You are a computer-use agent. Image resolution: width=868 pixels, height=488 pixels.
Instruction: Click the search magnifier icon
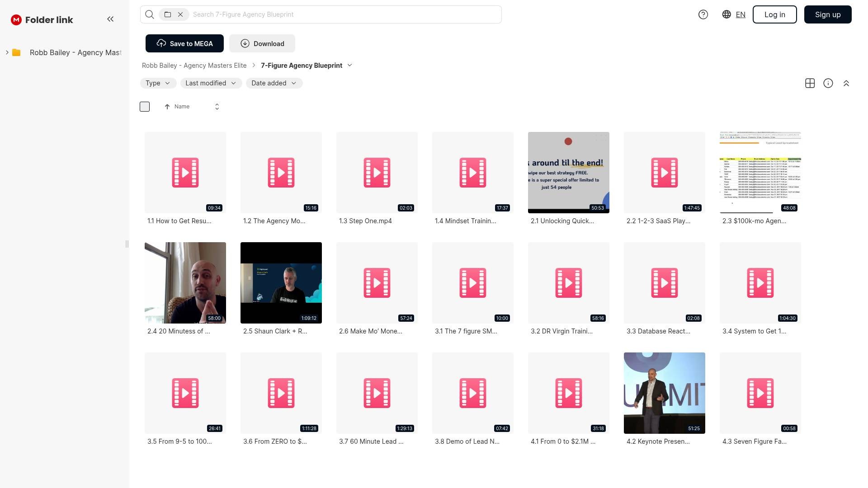point(150,14)
